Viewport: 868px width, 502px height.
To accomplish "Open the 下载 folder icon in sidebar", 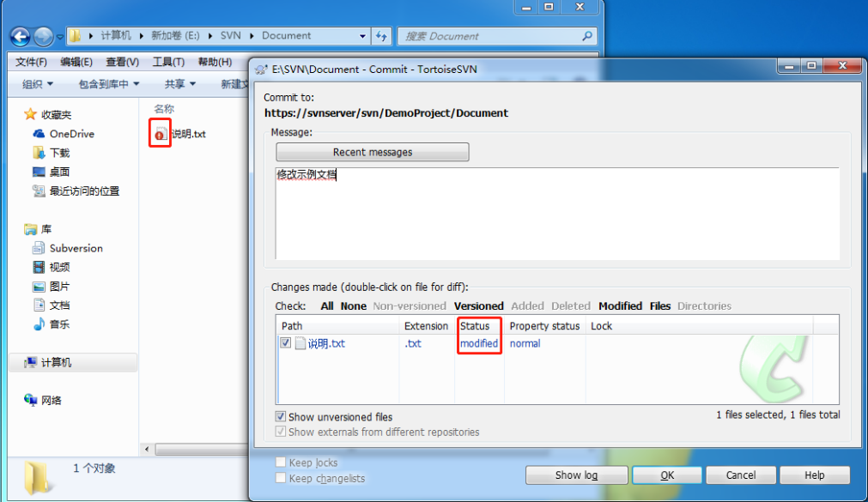I will click(x=39, y=153).
